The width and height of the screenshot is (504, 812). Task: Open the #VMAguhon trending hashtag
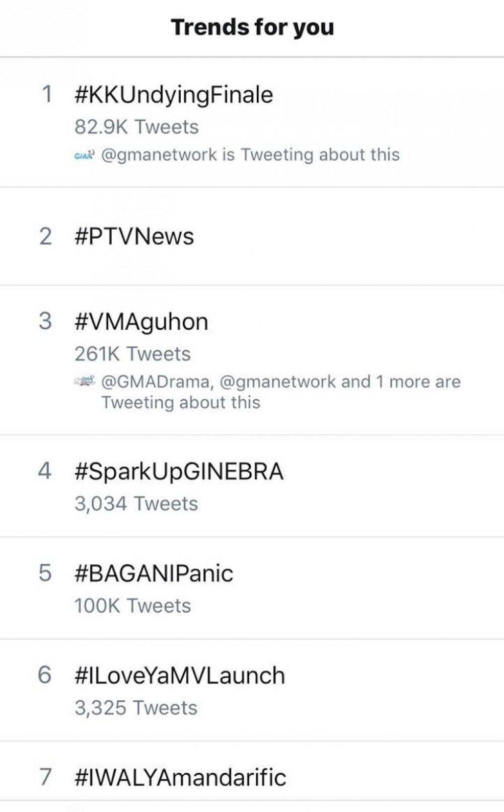pyautogui.click(x=141, y=322)
